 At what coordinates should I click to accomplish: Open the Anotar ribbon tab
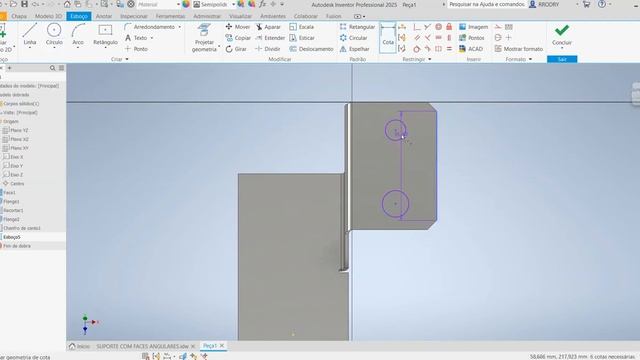tap(104, 16)
